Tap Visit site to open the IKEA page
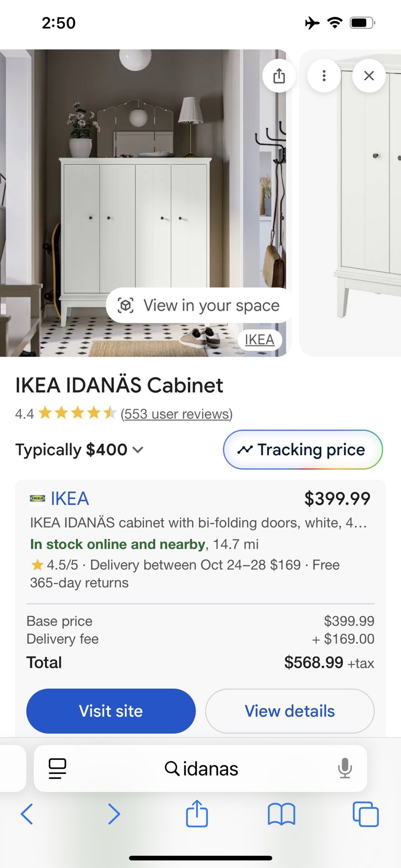This screenshot has width=401, height=868. coord(110,711)
